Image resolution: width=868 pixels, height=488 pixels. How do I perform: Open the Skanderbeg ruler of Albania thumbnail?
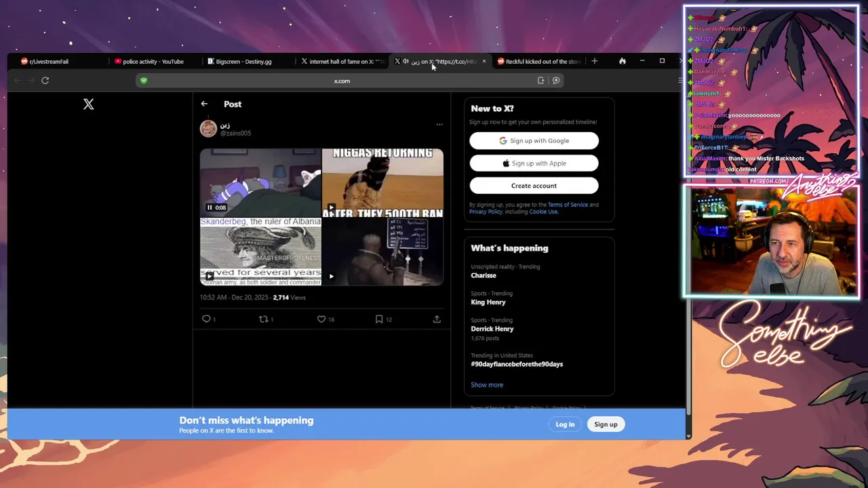coord(260,251)
